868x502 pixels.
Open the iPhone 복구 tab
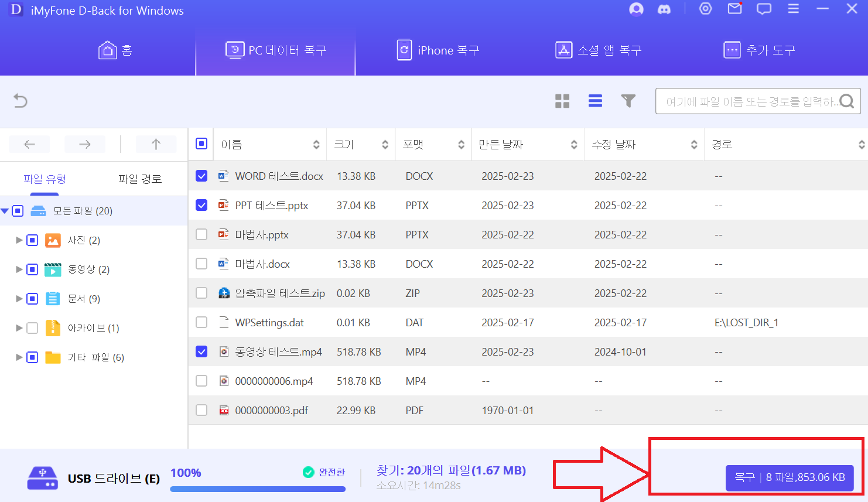coord(438,50)
